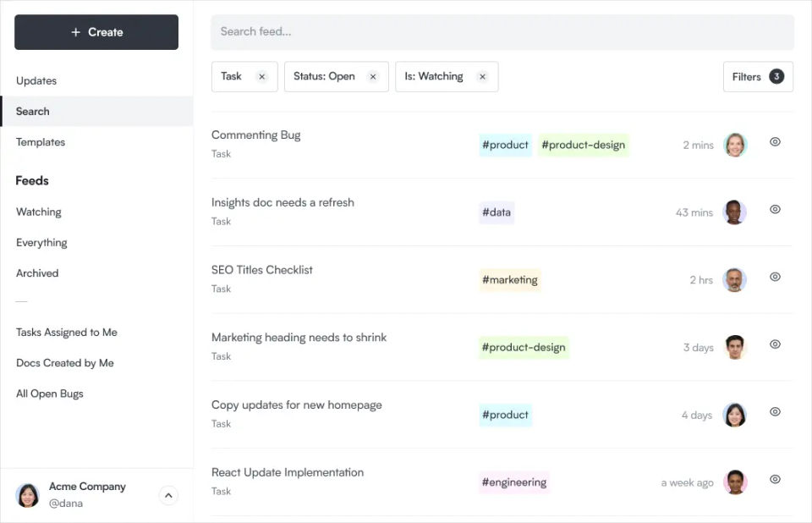
Task: Click avatar on Marketing heading task
Action: coord(735,347)
